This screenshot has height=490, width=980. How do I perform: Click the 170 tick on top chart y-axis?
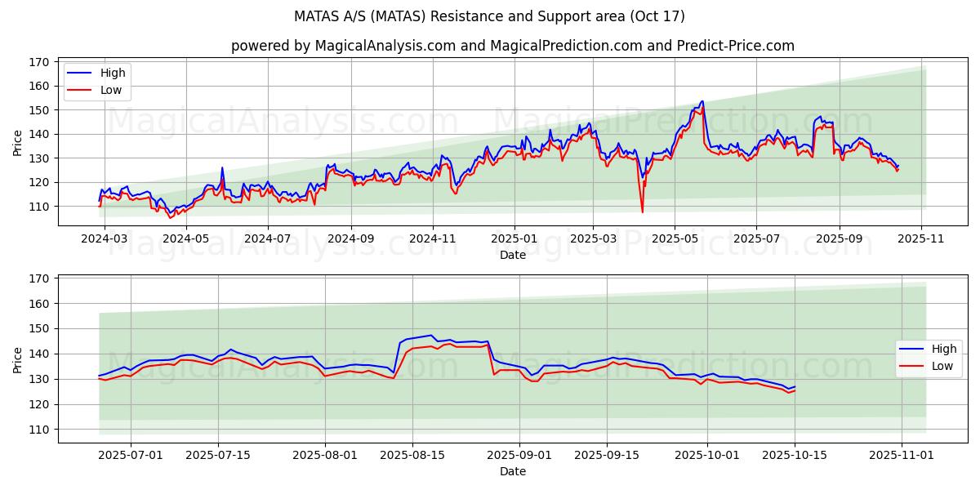coord(38,62)
